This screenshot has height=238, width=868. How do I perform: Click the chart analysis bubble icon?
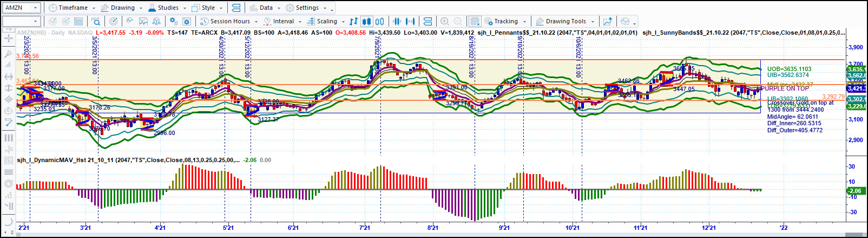pos(625,21)
